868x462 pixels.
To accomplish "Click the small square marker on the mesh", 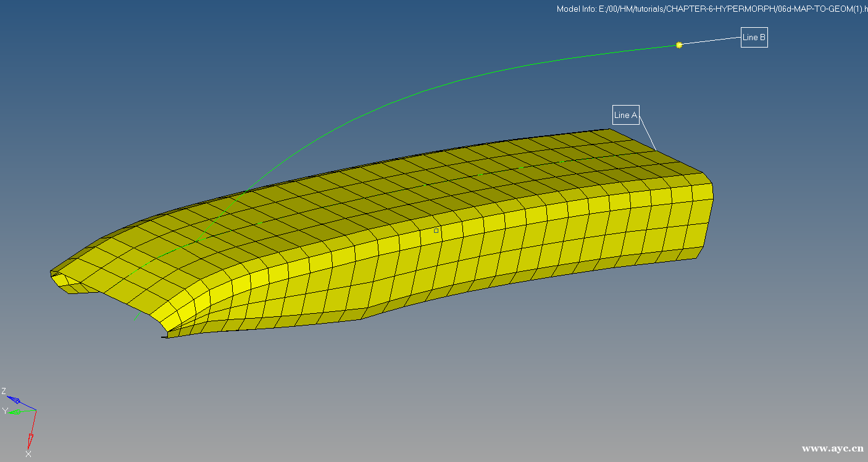I will [x=436, y=230].
